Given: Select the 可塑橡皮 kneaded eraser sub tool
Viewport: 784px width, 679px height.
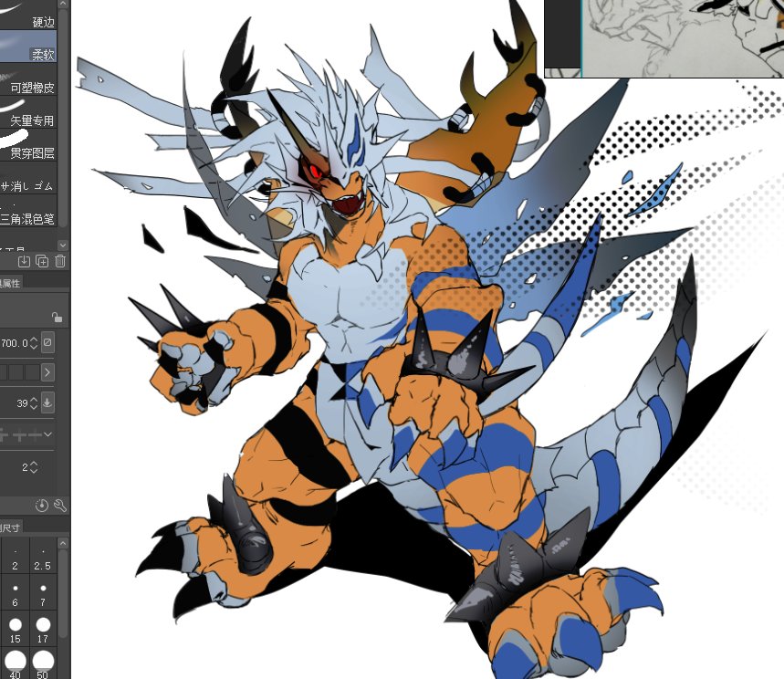Looking at the screenshot, I should (x=28, y=80).
